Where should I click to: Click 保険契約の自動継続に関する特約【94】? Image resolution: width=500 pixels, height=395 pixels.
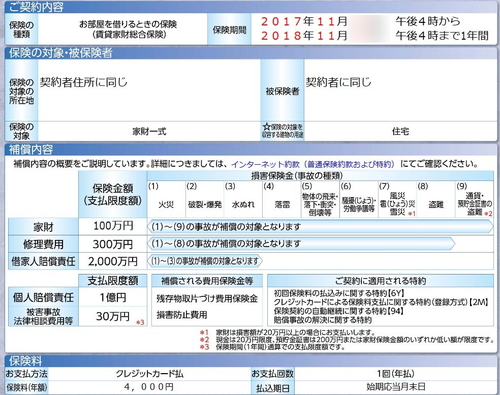339,311
